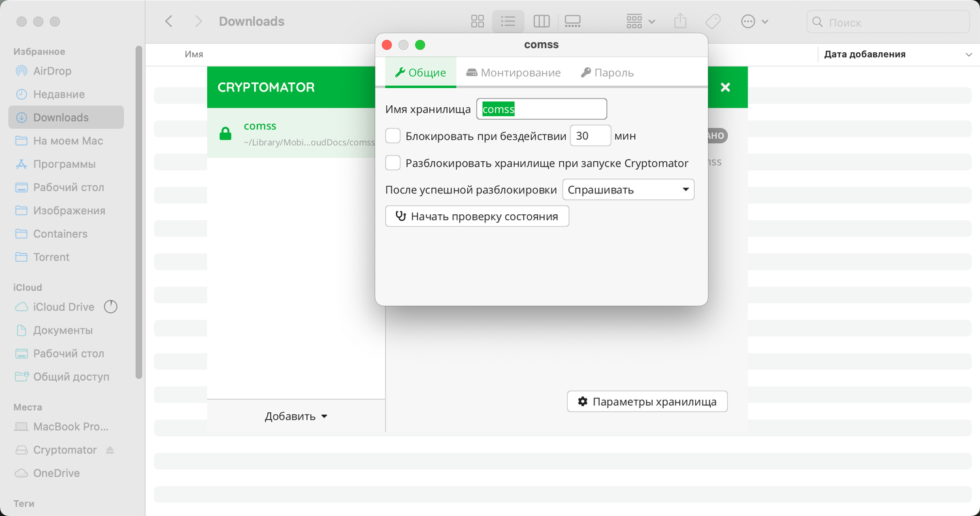Viewport: 980px width, 516px height.
Task: Click the Имя column header
Action: (x=194, y=55)
